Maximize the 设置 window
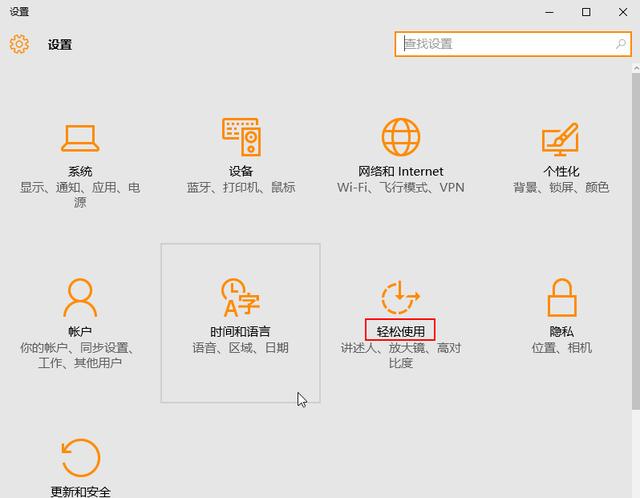The width and height of the screenshot is (640, 498). pyautogui.click(x=586, y=12)
